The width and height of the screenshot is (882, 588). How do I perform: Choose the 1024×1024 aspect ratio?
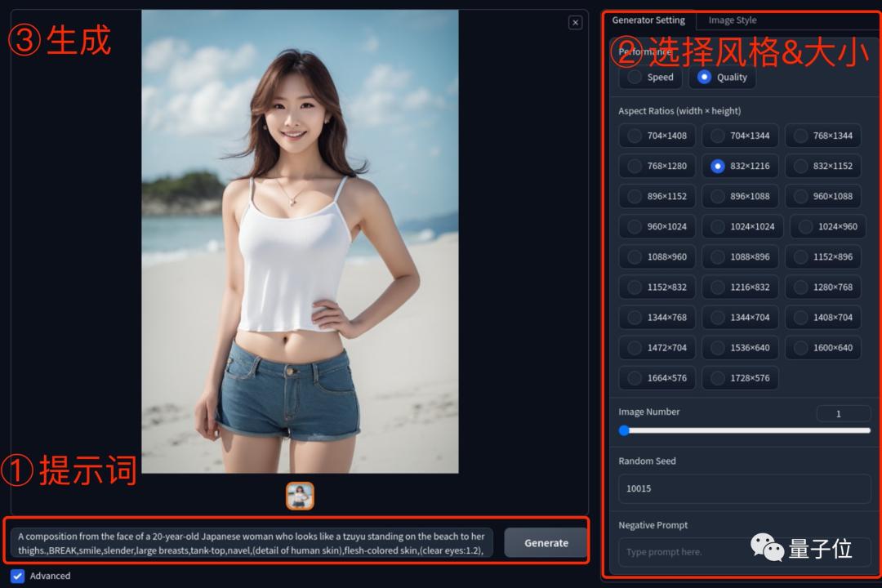742,227
